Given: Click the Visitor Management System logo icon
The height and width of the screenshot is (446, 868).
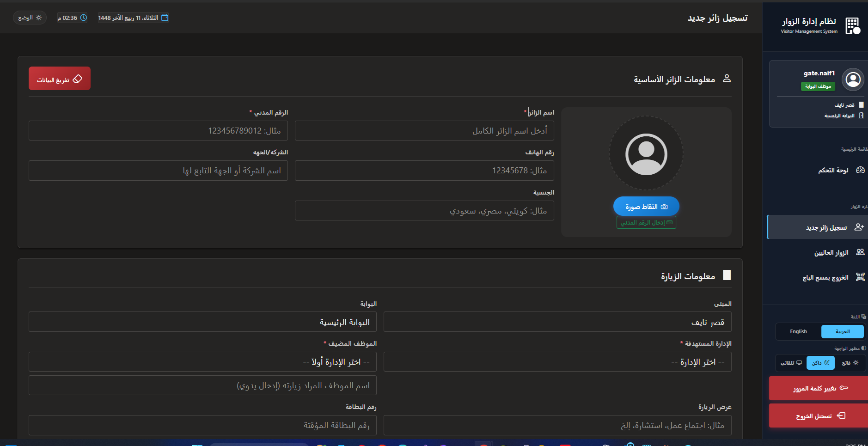Looking at the screenshot, I should coord(853,26).
